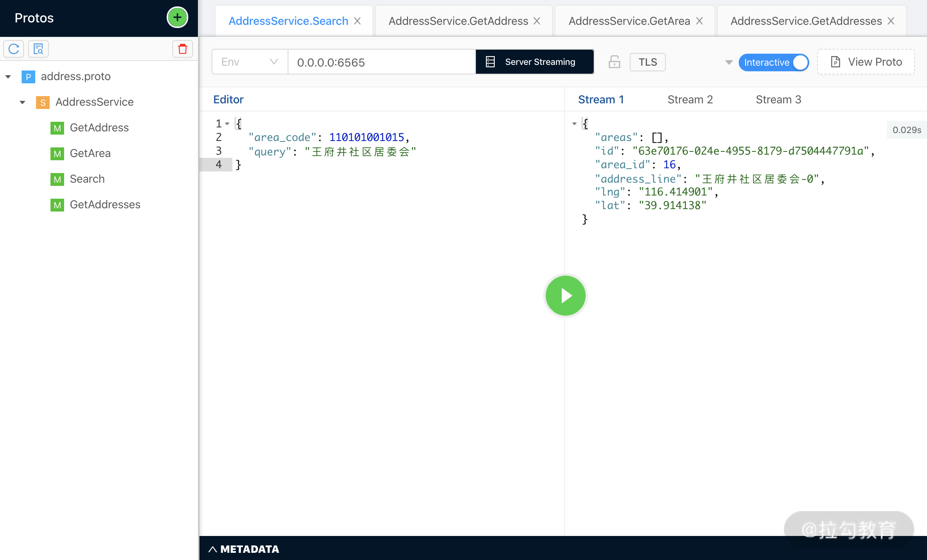
Task: Click the green M icon beside GetArea
Action: [x=57, y=153]
